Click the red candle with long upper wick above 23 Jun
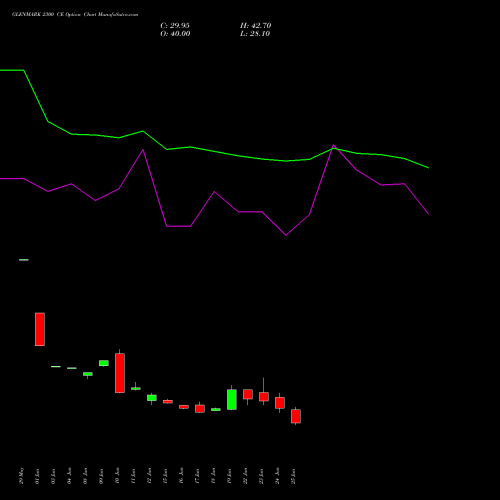This screenshot has height=500, width=500. [x=264, y=396]
